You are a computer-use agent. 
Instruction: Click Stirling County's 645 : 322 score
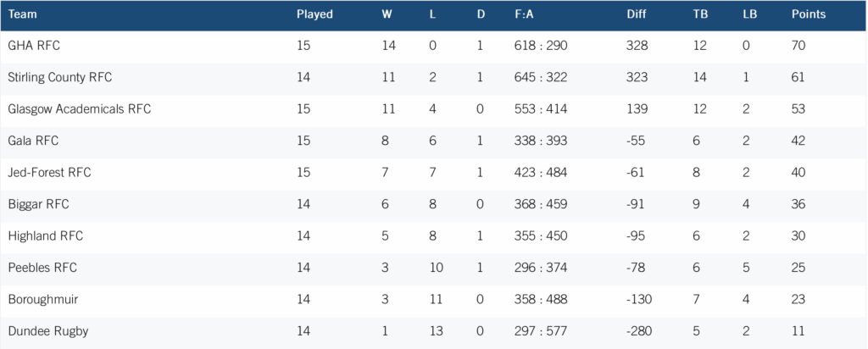pyautogui.click(x=541, y=77)
